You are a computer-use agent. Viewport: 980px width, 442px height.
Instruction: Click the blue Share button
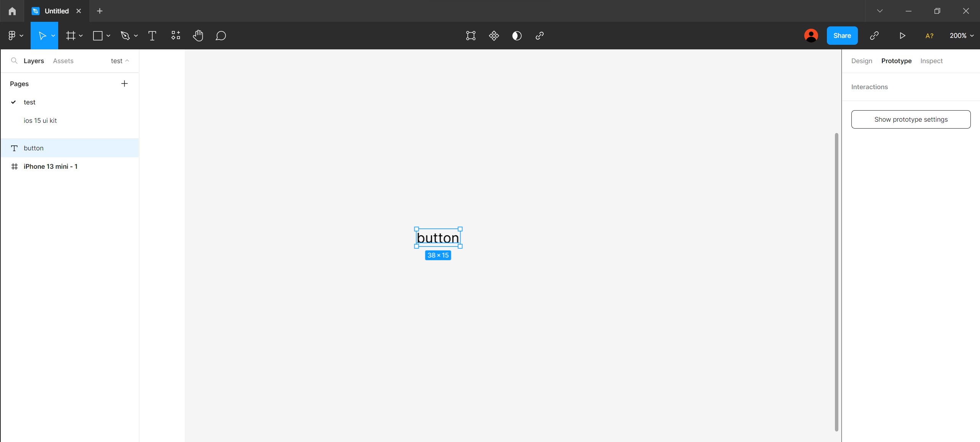[x=842, y=36]
